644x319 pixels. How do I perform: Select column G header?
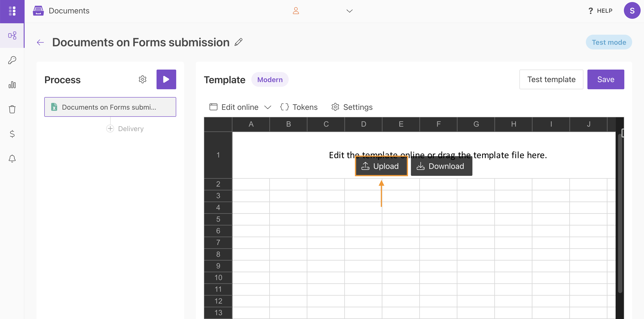476,124
